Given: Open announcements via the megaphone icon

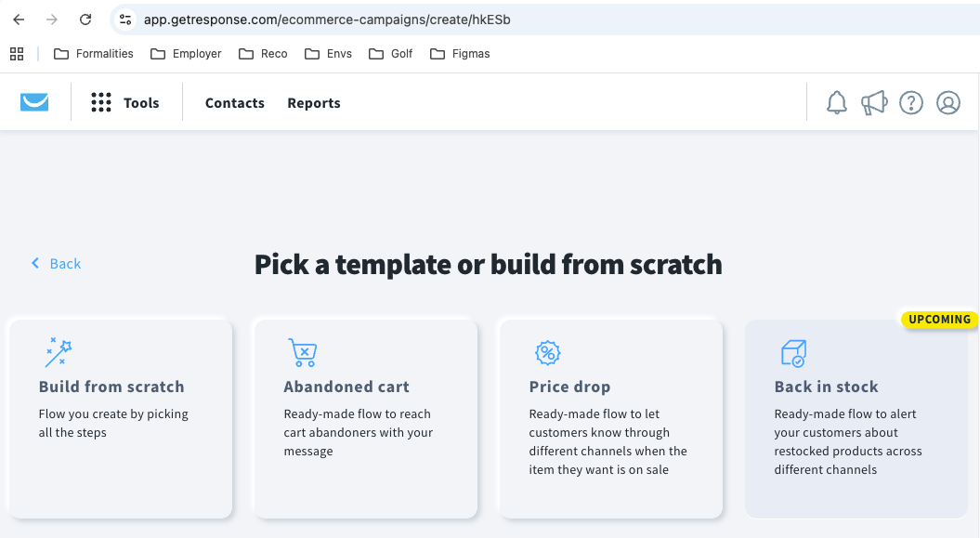Looking at the screenshot, I should point(873,102).
